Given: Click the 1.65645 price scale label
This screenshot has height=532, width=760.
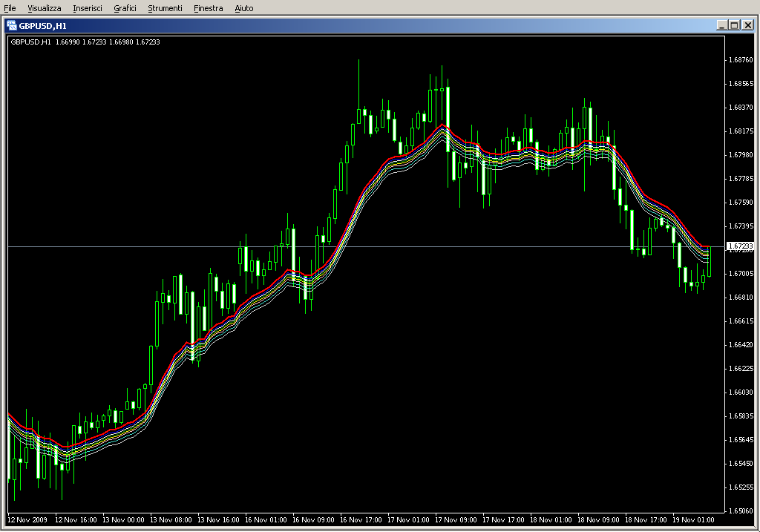Looking at the screenshot, I should point(741,440).
